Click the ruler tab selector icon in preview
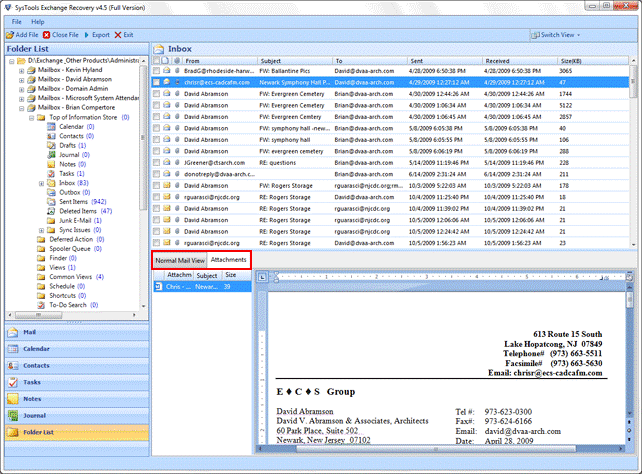642x474 pixels. point(262,277)
